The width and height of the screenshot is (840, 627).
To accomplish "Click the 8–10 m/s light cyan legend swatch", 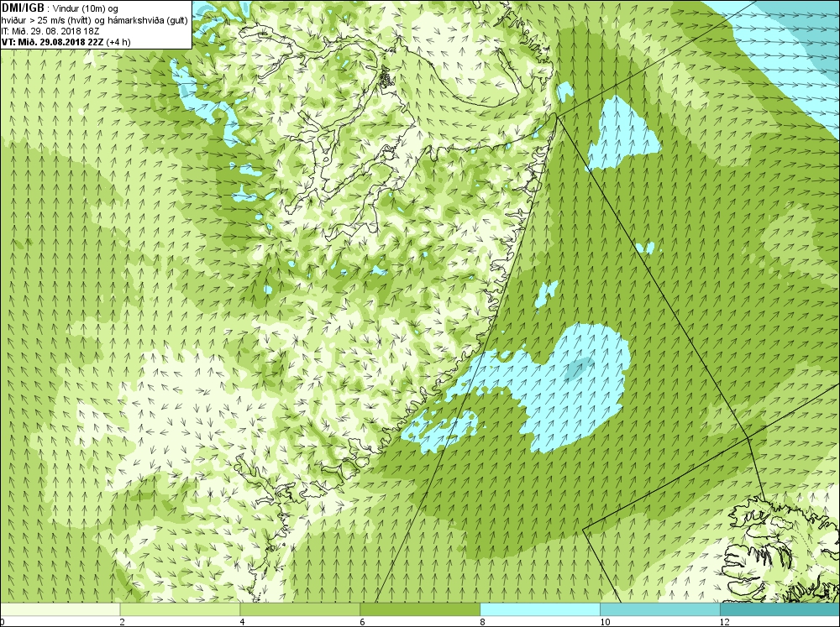I will pos(540,609).
